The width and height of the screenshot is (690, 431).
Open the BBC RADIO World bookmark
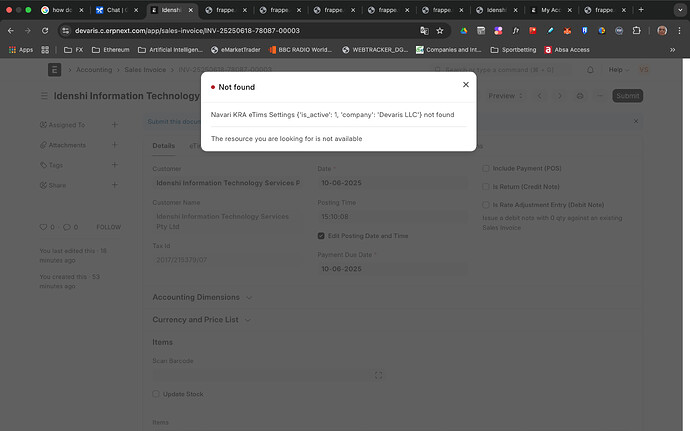click(301, 50)
